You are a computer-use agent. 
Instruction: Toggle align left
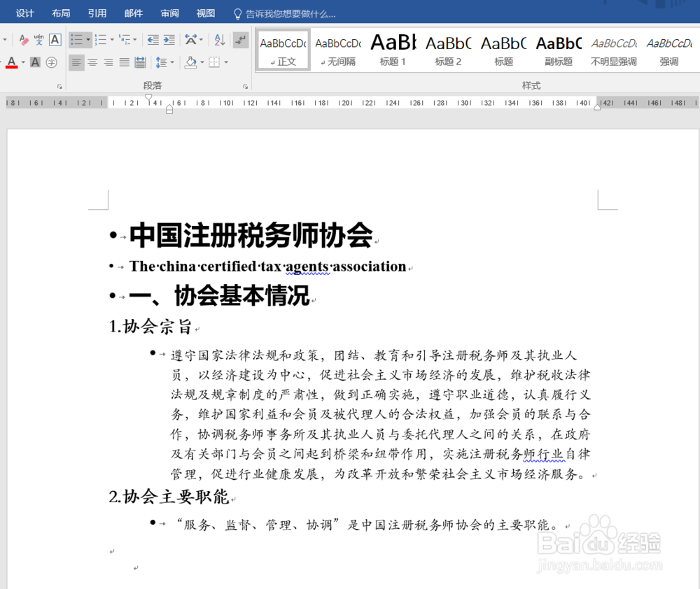[76, 62]
